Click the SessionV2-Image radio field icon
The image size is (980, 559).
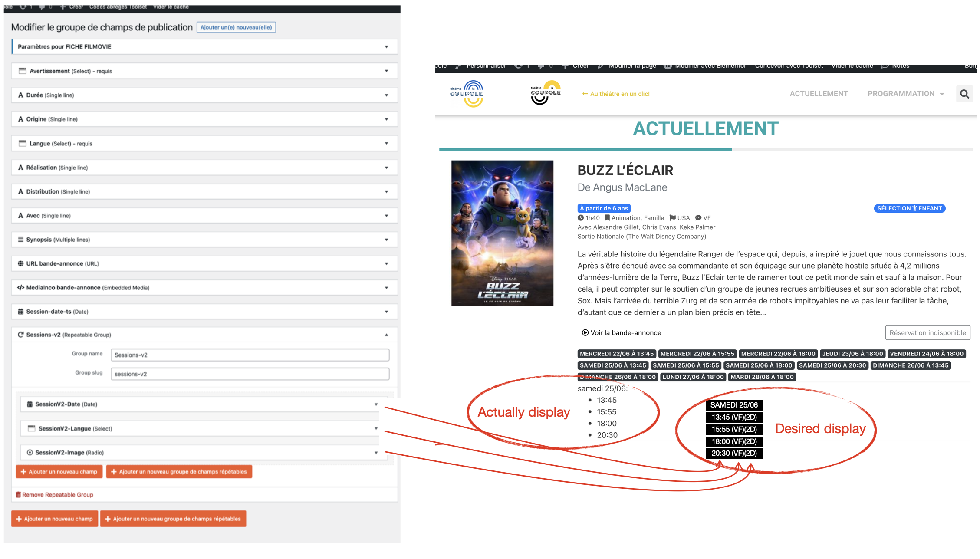[x=30, y=452]
